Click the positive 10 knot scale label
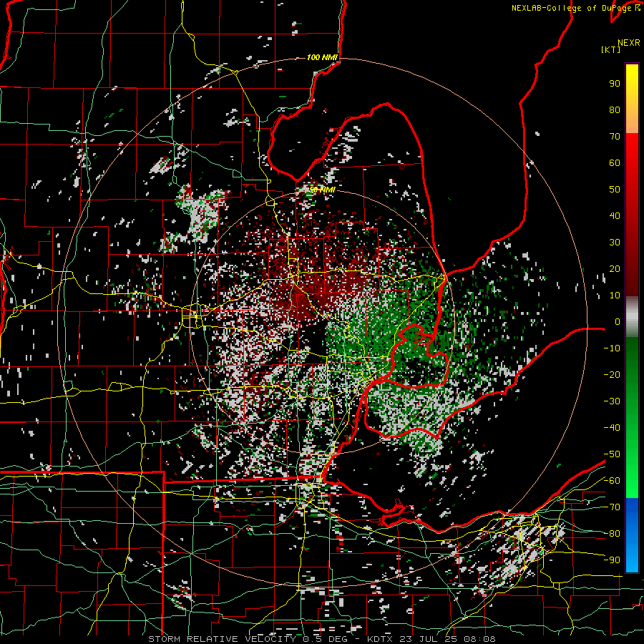The image size is (644, 644). pyautogui.click(x=615, y=296)
